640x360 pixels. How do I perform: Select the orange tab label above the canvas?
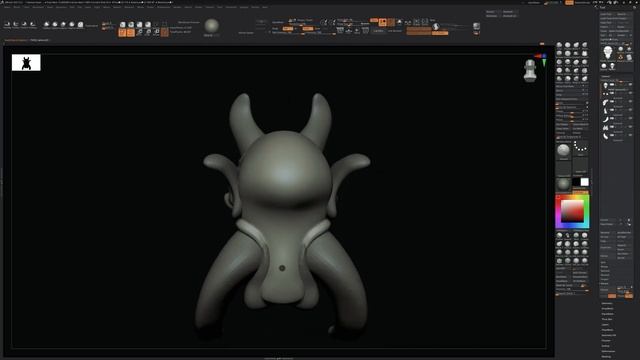(16, 40)
